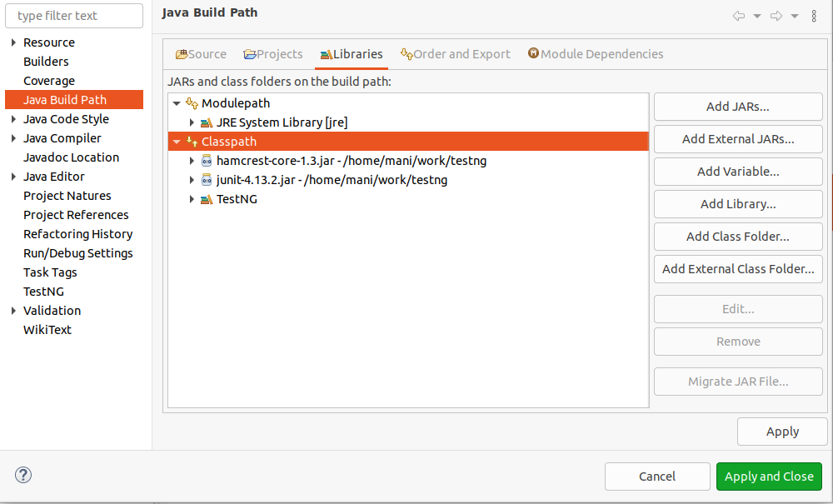Click the JRE System Library jar icon
The height and width of the screenshot is (504, 833).
pos(207,122)
